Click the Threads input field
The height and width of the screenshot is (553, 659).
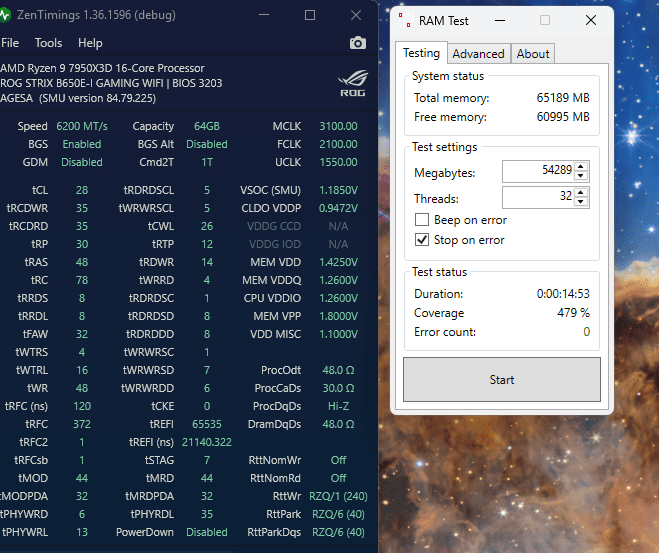538,197
